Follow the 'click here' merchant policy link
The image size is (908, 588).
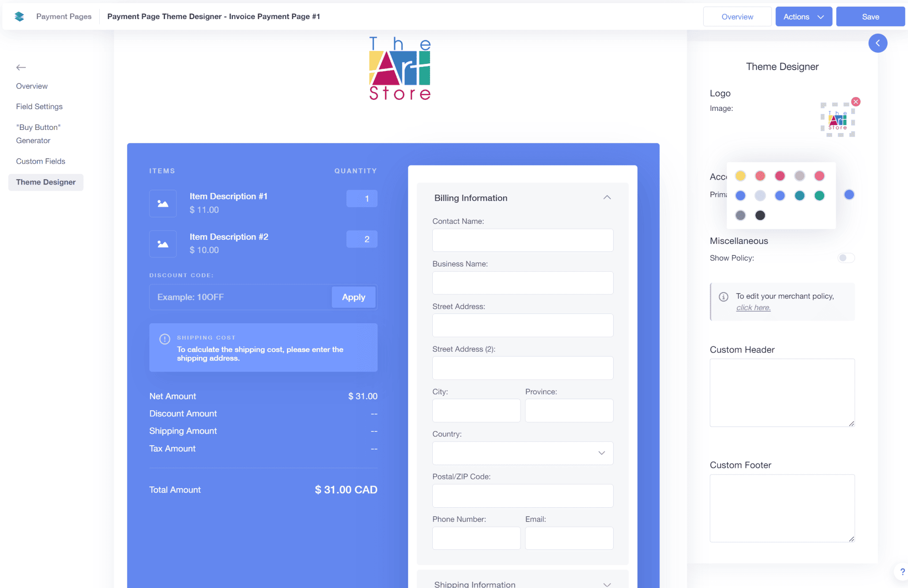pos(753,308)
